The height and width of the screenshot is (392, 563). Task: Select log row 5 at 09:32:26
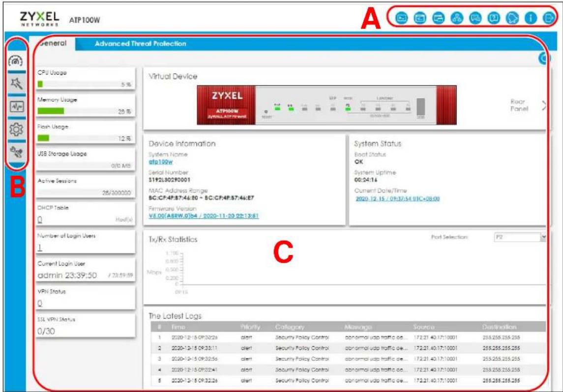coord(348,380)
